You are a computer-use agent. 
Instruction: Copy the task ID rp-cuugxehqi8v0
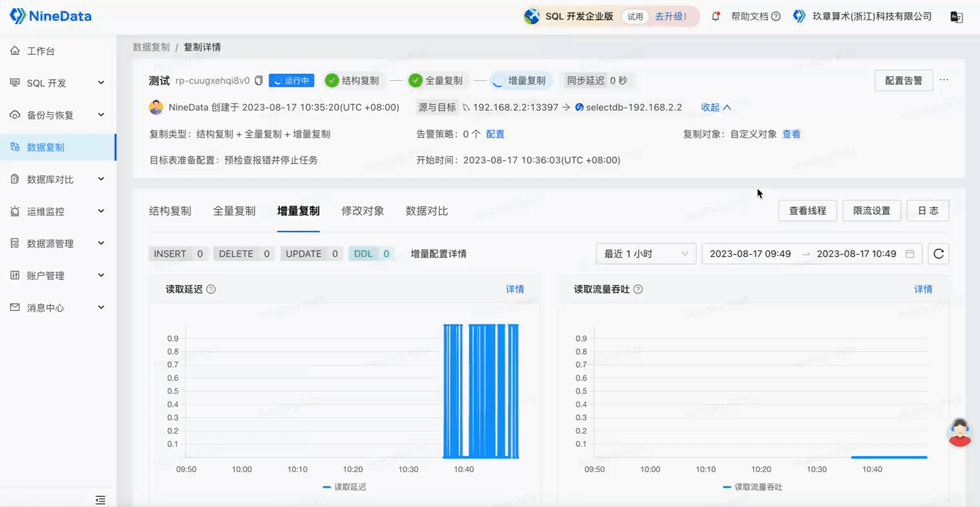(x=258, y=81)
